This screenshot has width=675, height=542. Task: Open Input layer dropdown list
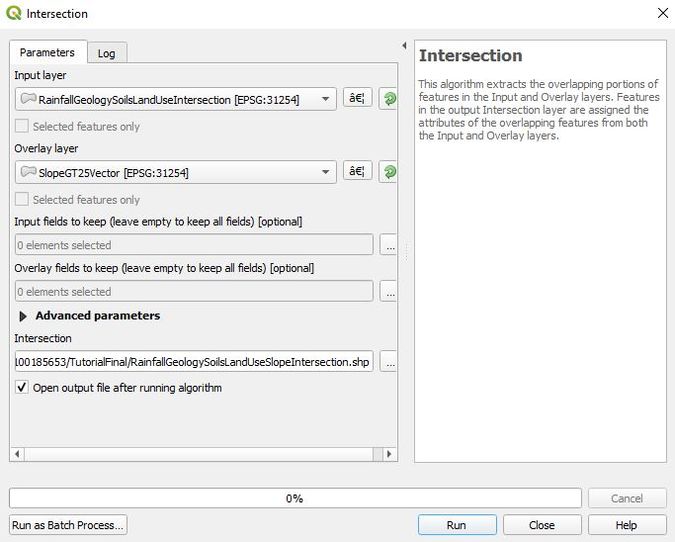click(x=325, y=99)
